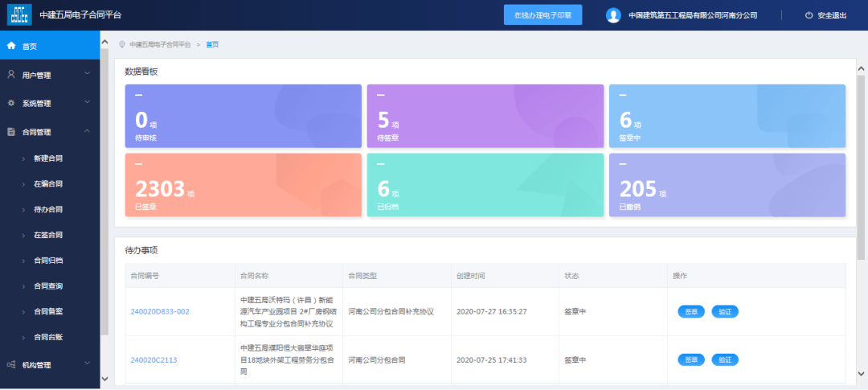This screenshot has height=390, width=868.
Task: Collapse the 合同管理 menu chevron
Action: coord(87,132)
